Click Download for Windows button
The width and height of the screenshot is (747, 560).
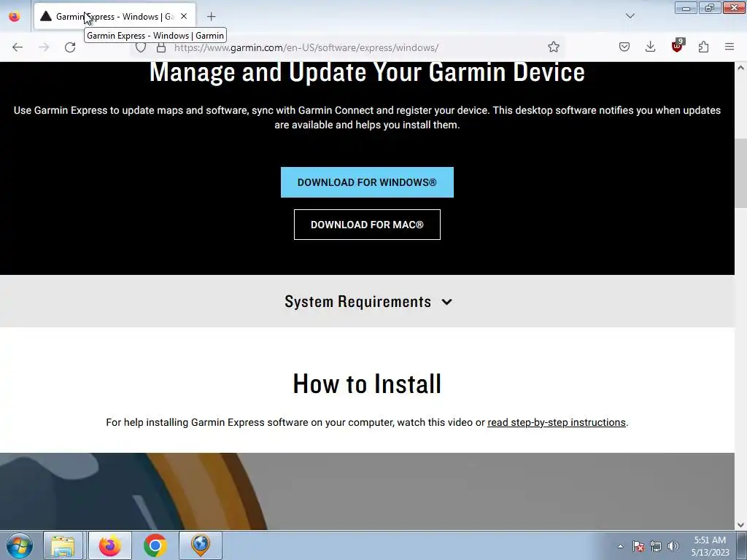(367, 182)
